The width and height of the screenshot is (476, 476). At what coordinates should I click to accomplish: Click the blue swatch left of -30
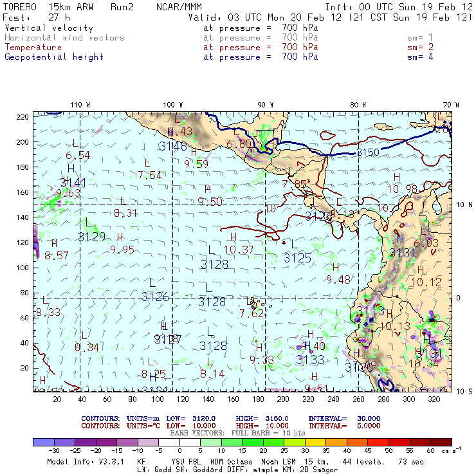[44, 443]
